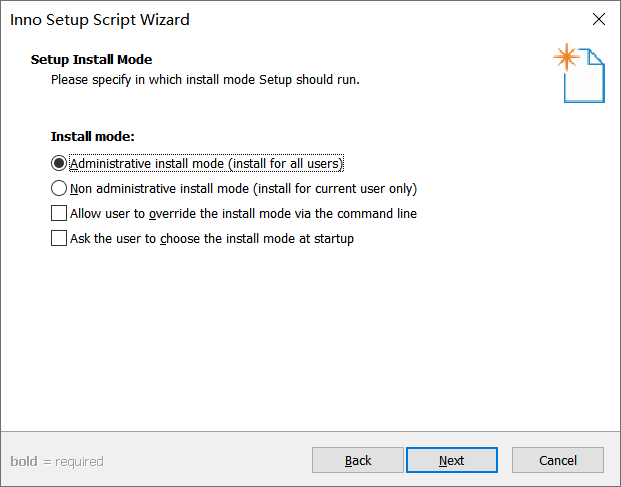Viewport: 621px width, 487px height.
Task: Click the Setup Install Mode heading
Action: (91, 60)
